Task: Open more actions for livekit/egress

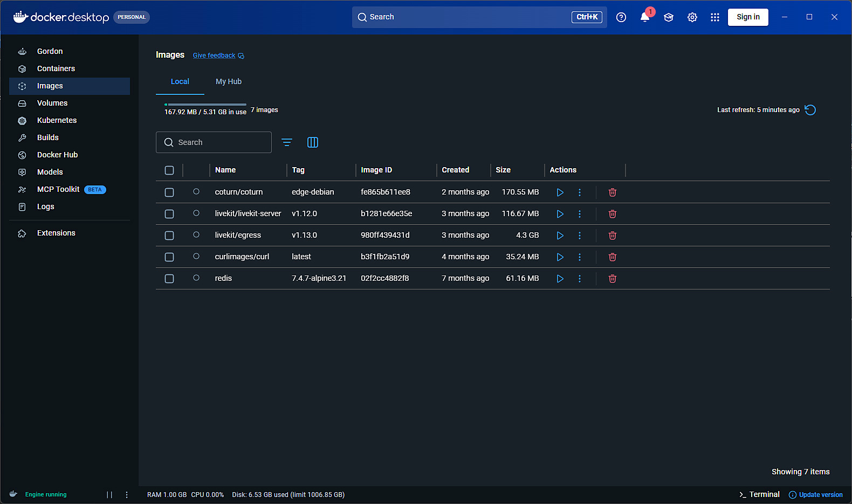Action: [580, 236]
